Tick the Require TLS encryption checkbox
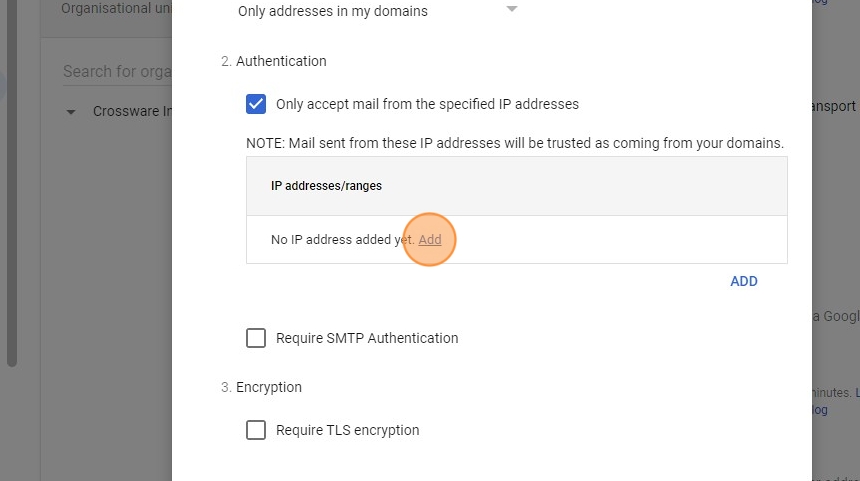This screenshot has height=481, width=860. click(x=257, y=430)
